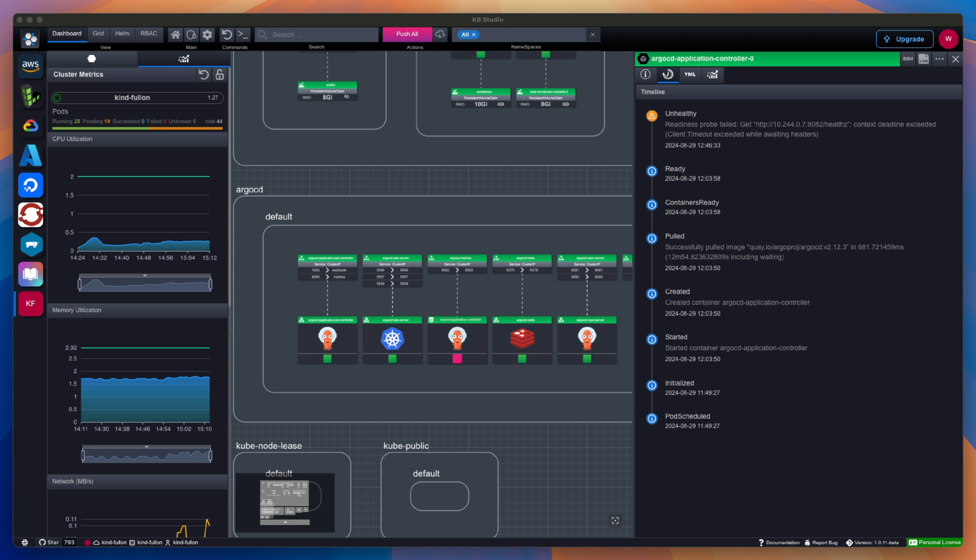Click the minimap thumbnail in kube-node-lease
The height and width of the screenshot is (560, 976).
[x=285, y=502]
